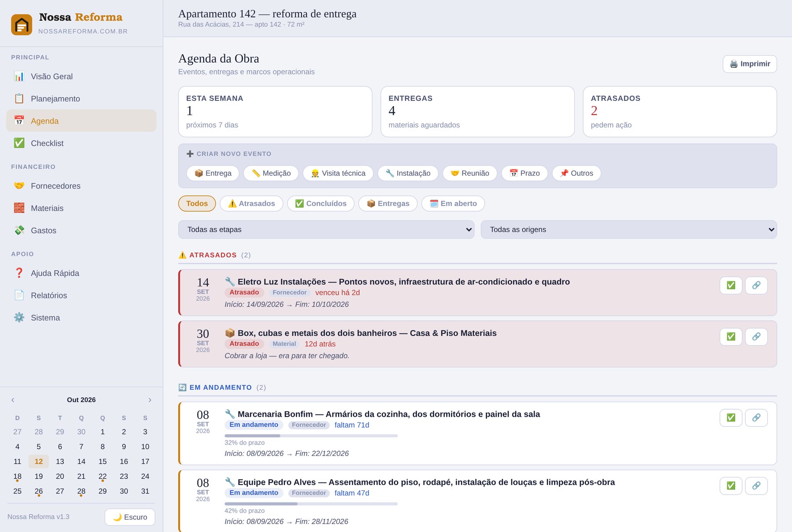This screenshot has height=532, width=792.
Task: Click the Imprimir button
Action: pyautogui.click(x=750, y=64)
